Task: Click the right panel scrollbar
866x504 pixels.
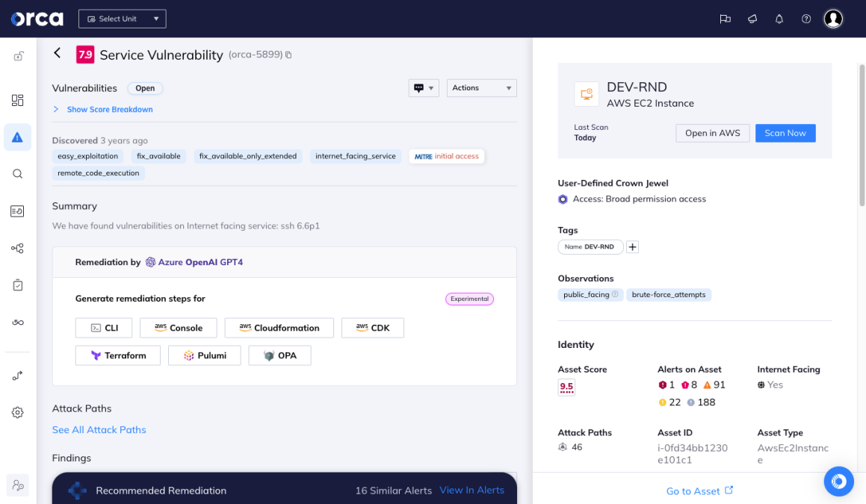Action: coord(862,135)
